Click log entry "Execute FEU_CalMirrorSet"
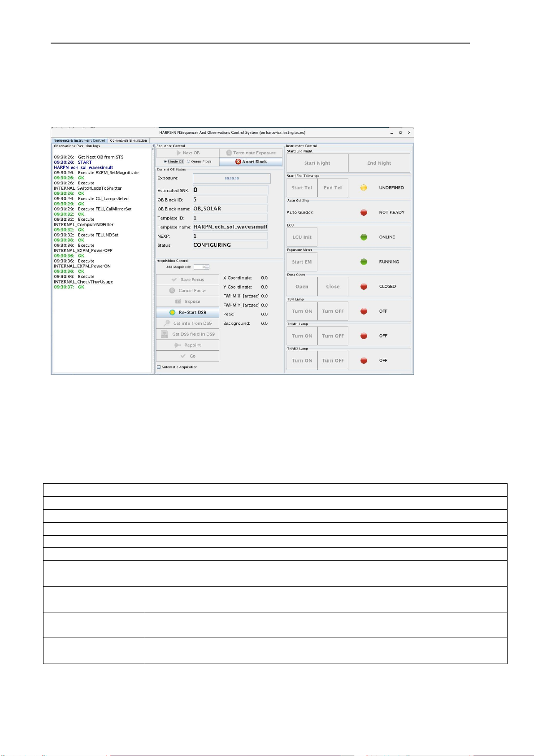 [104, 209]
